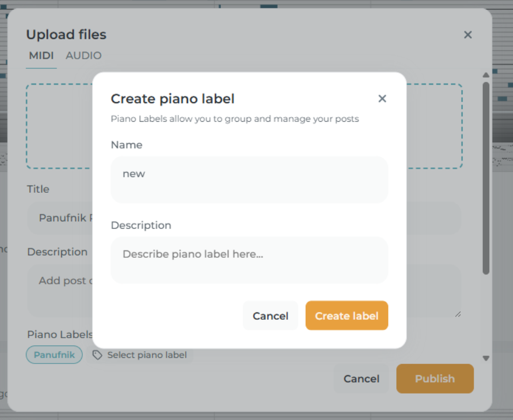Click the scrollbar down arrow
Screen dimensions: 513x420
486,358
